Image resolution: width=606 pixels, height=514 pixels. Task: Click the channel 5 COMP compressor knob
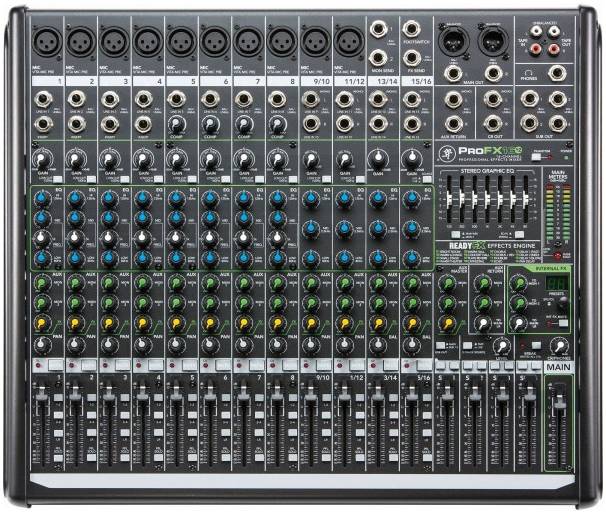tap(176, 124)
